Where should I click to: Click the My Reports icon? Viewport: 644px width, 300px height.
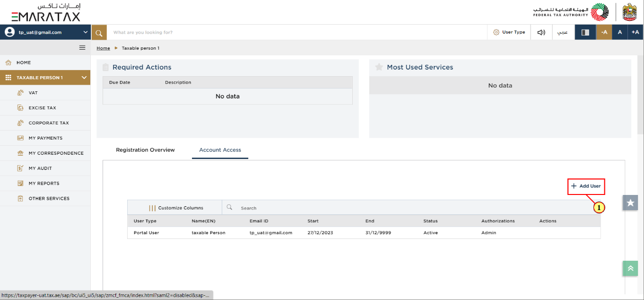20,183
